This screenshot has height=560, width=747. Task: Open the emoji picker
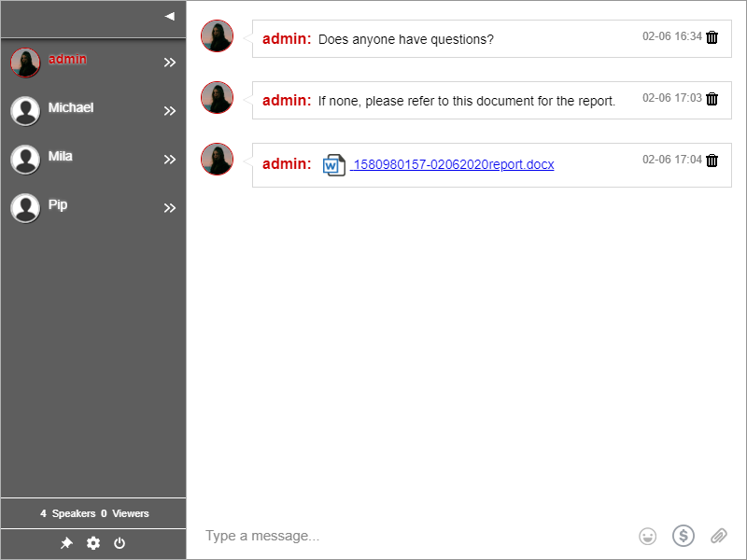tap(647, 536)
